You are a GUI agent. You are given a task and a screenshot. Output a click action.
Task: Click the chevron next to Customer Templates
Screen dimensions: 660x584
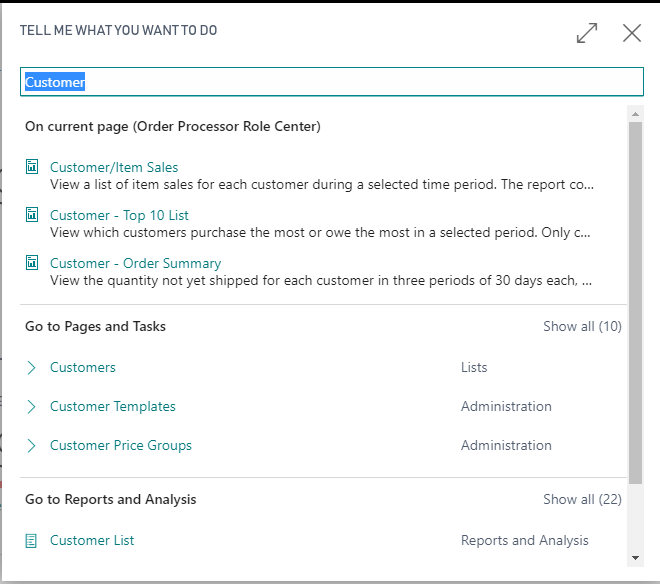pyautogui.click(x=32, y=407)
